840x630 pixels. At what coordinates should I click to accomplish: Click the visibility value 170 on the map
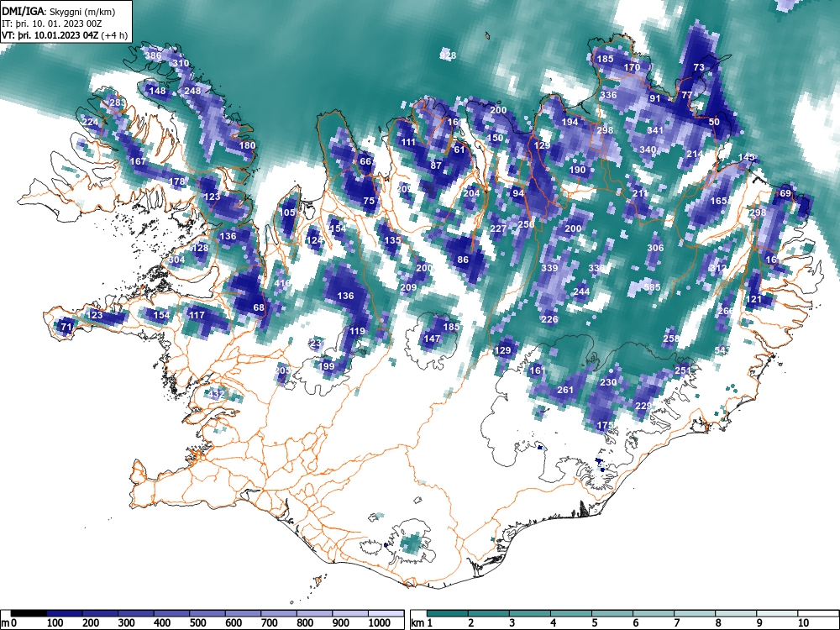[x=633, y=67]
